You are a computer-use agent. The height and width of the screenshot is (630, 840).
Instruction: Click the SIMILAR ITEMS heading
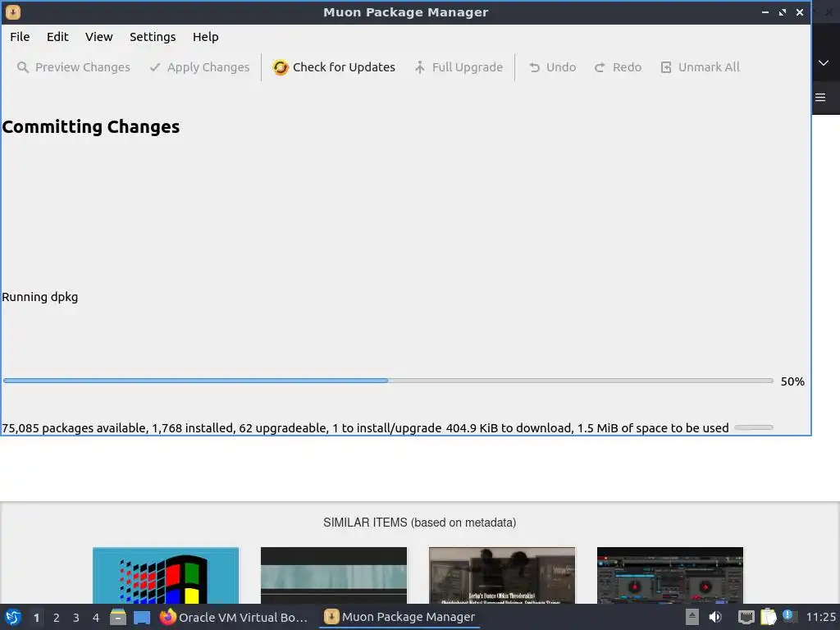coord(419,523)
